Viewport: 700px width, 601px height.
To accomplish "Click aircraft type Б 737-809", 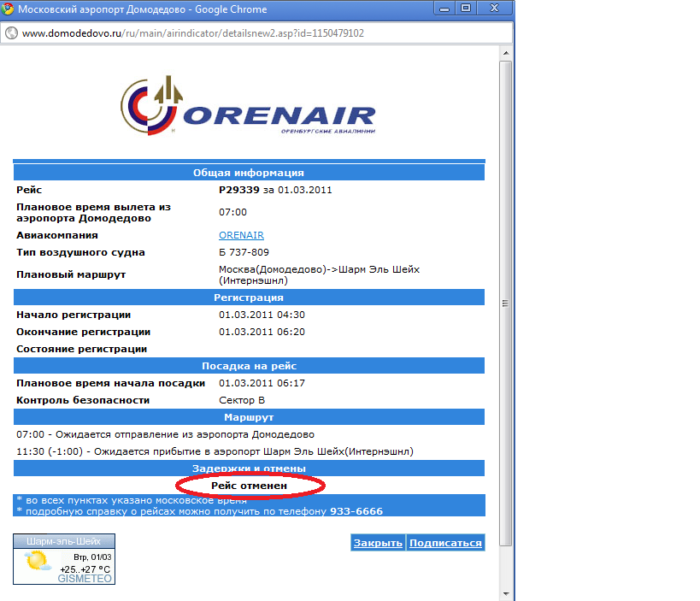I will pos(244,252).
